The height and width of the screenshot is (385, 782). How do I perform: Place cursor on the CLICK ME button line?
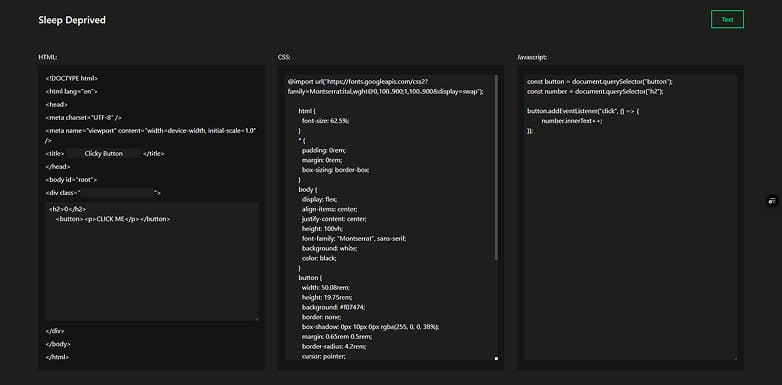pos(113,219)
